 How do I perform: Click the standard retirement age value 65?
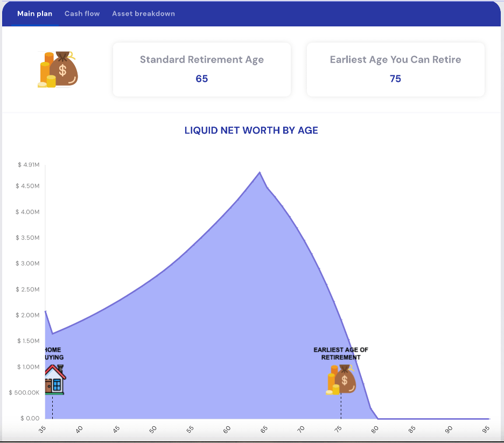click(202, 79)
